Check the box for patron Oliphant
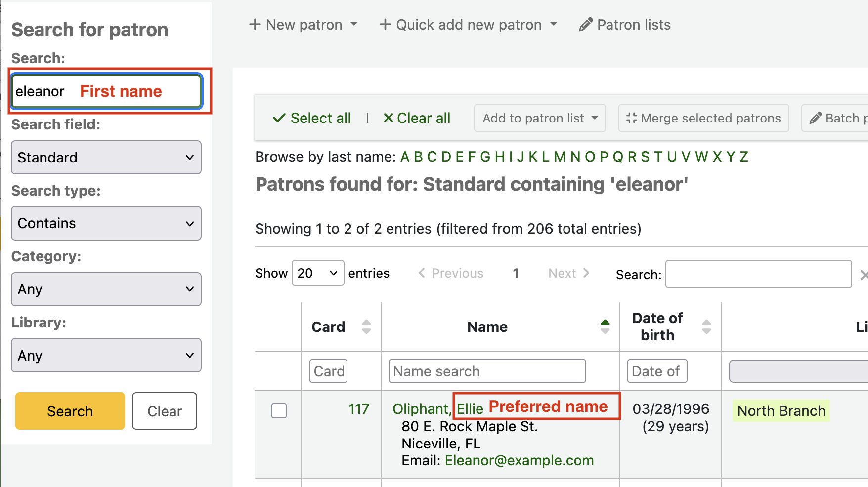The image size is (868, 487). (x=279, y=410)
